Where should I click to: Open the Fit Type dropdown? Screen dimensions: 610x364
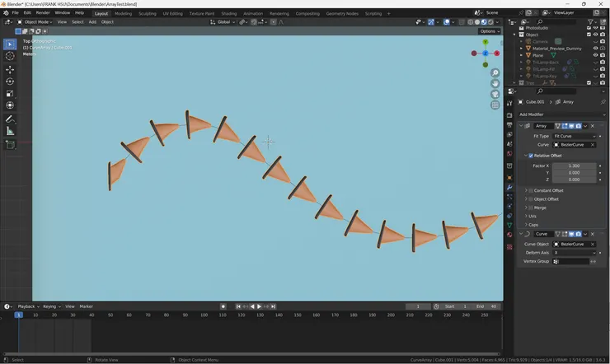coord(575,135)
